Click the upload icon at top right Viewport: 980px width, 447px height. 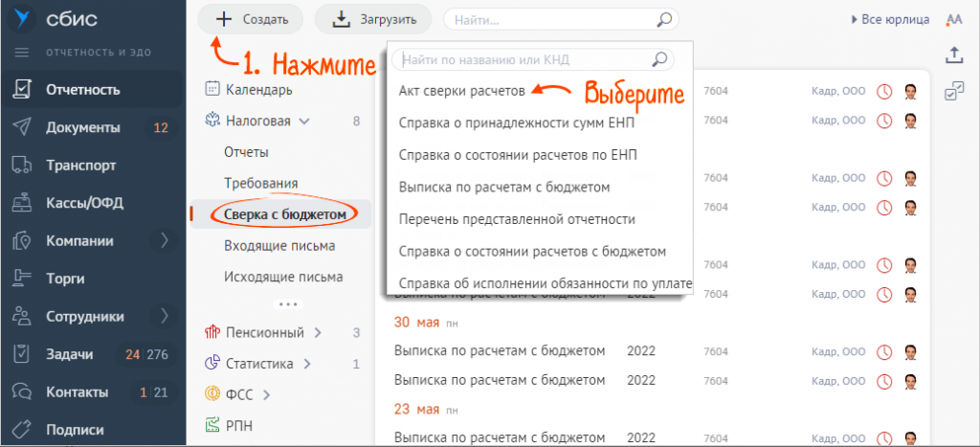pos(953,56)
